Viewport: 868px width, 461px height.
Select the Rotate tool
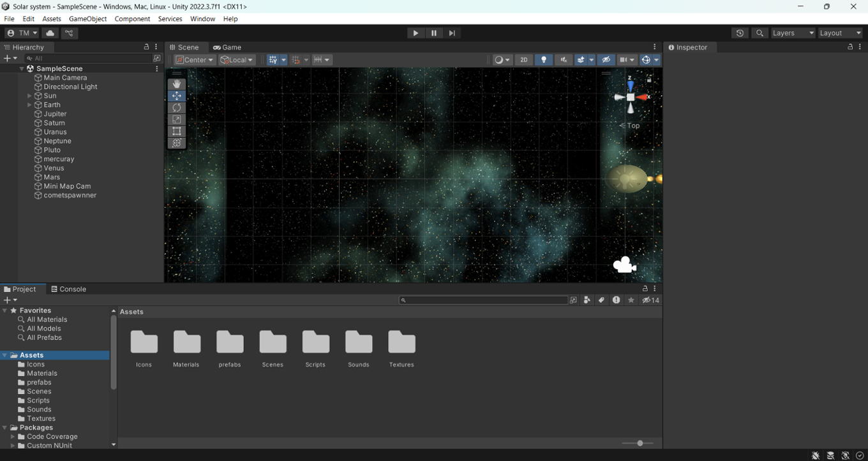click(177, 107)
